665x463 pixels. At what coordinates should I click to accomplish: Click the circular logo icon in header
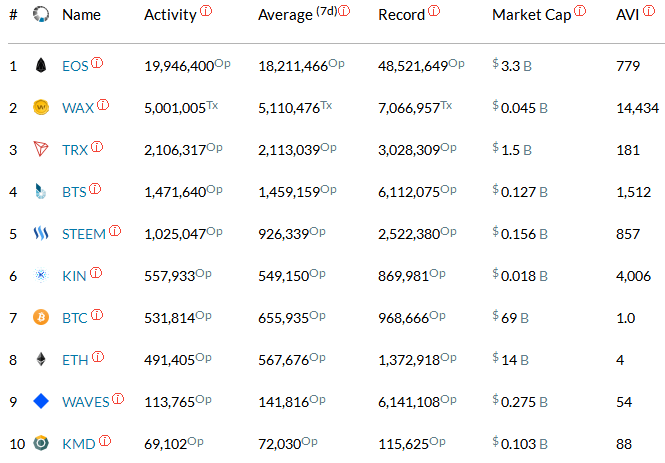click(x=41, y=14)
